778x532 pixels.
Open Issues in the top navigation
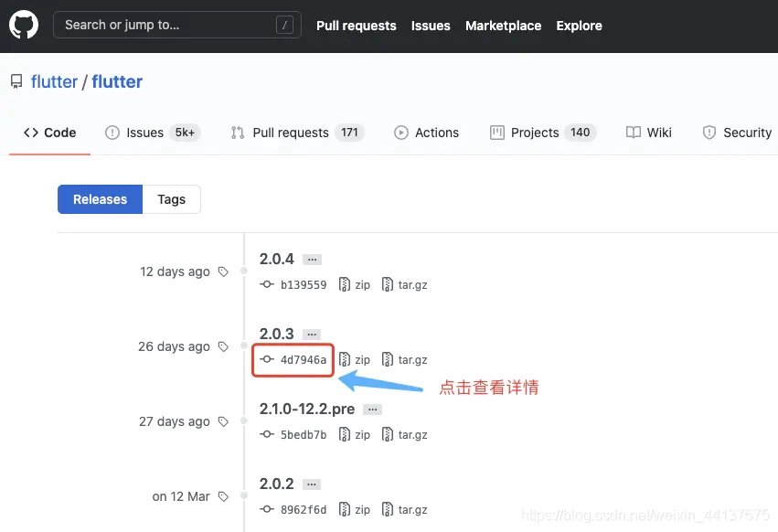click(431, 26)
